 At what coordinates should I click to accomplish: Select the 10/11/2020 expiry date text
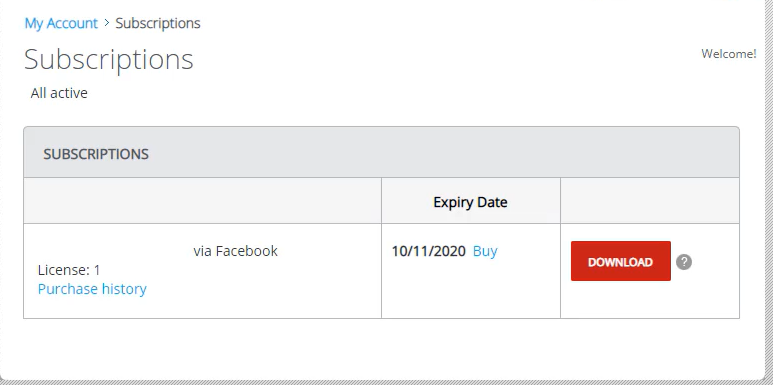coord(428,251)
